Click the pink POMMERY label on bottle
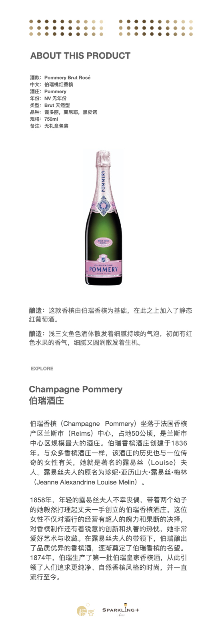The width and height of the screenshot is (216, 644). [103, 268]
